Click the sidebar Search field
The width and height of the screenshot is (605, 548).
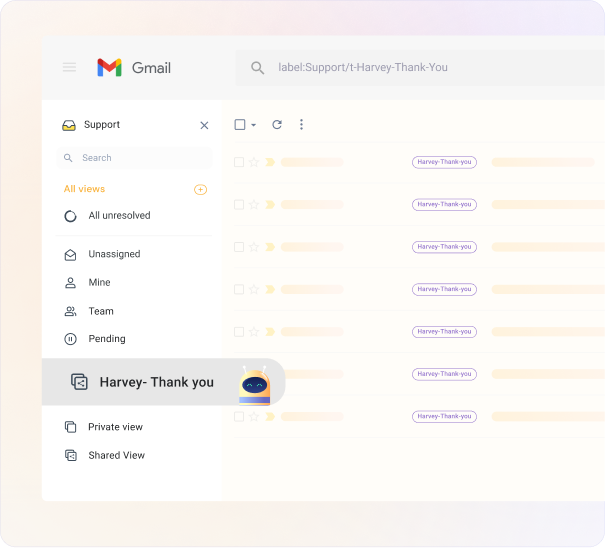click(x=135, y=158)
